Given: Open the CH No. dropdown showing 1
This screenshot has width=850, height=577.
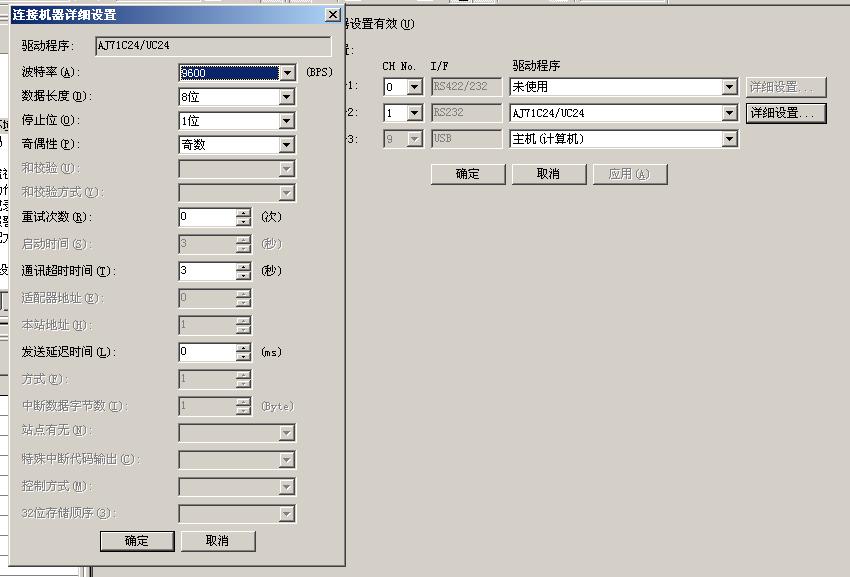Looking at the screenshot, I should point(414,113).
